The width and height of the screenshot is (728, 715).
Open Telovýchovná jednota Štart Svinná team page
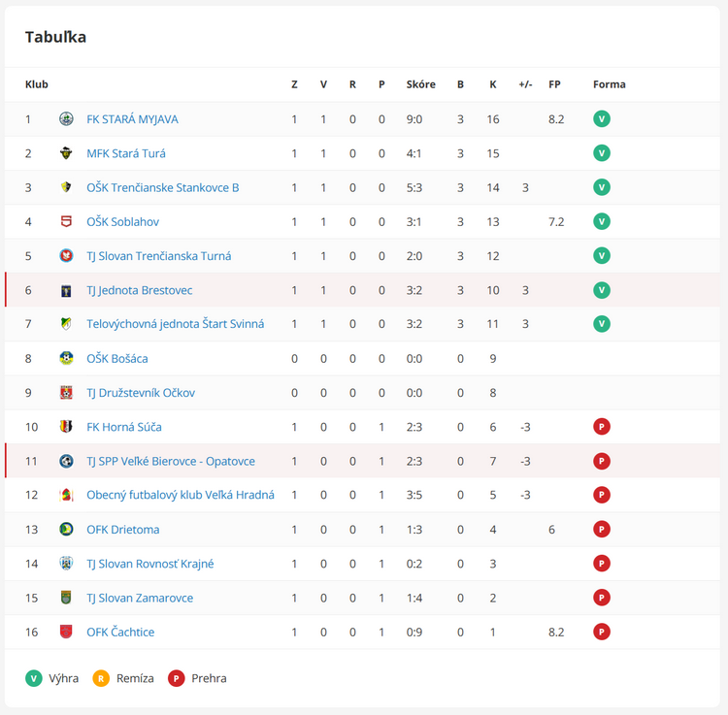point(175,324)
